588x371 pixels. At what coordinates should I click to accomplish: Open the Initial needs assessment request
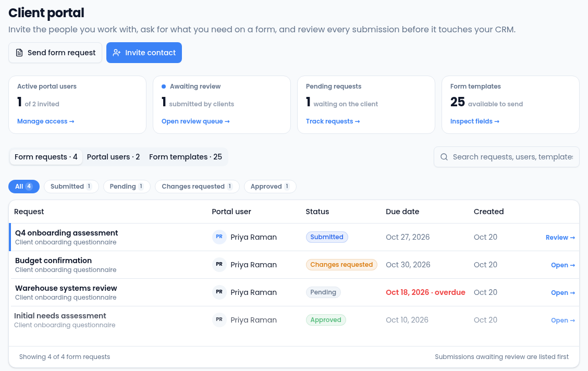[x=563, y=320]
